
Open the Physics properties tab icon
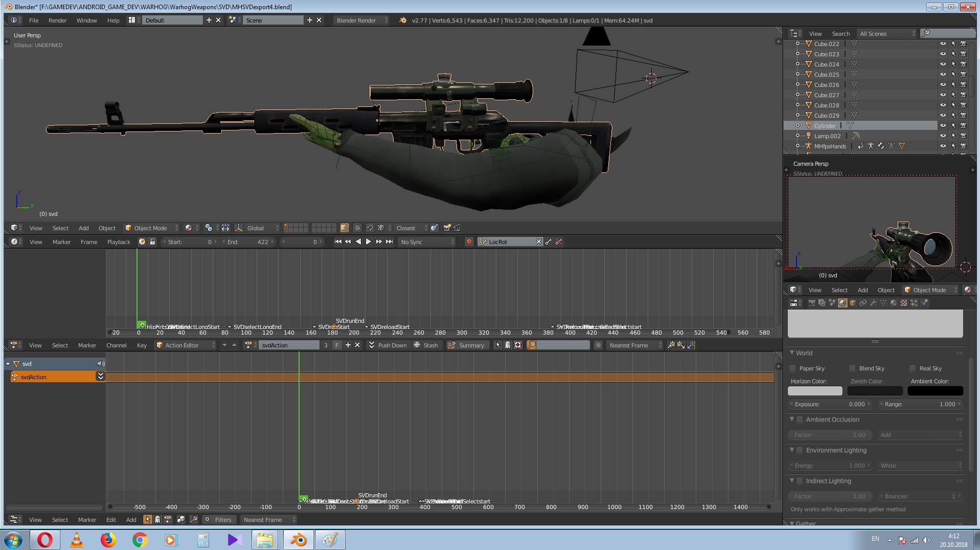[924, 303]
